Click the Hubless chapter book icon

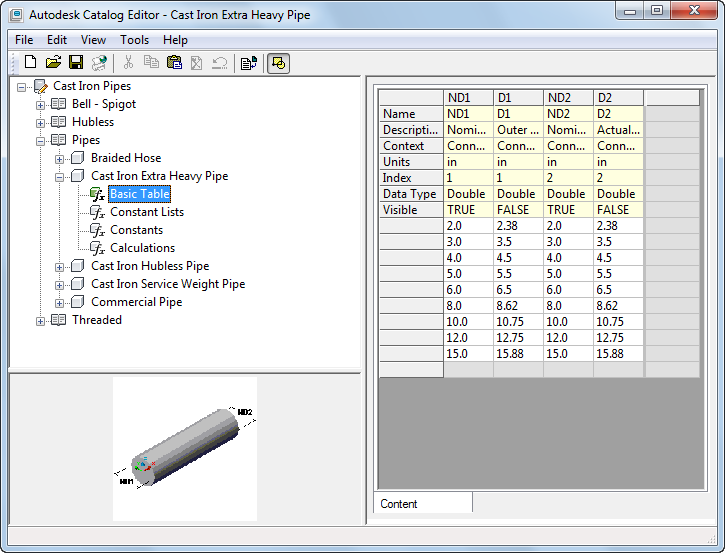pos(58,122)
